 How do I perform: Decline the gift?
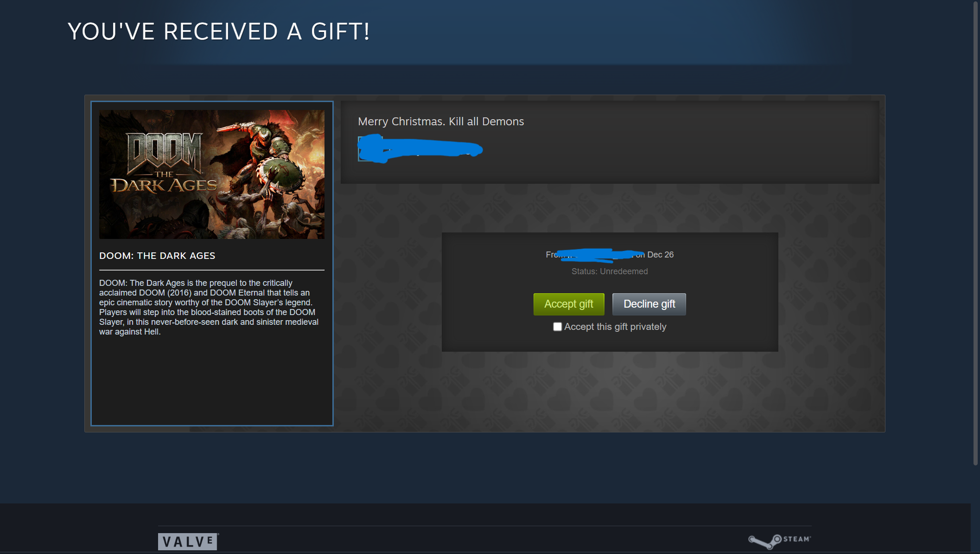[x=649, y=304]
